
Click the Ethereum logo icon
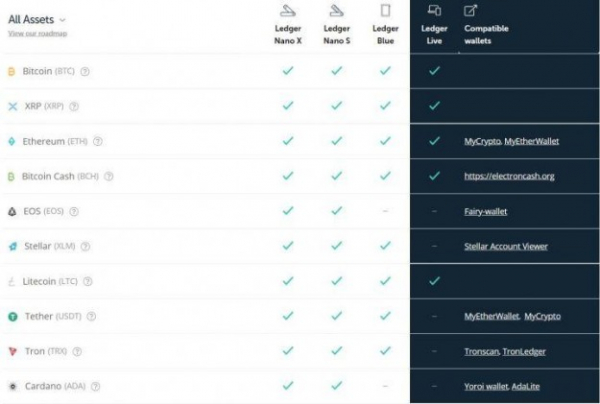pyautogui.click(x=12, y=141)
